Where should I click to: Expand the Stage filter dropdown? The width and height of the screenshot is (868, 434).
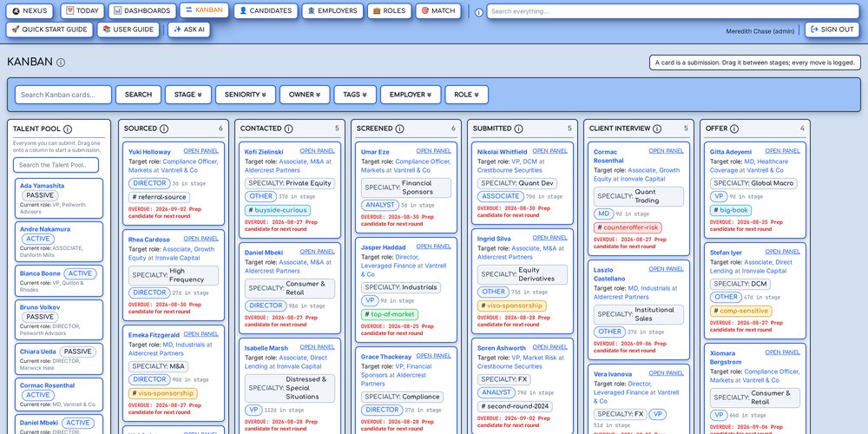(188, 95)
